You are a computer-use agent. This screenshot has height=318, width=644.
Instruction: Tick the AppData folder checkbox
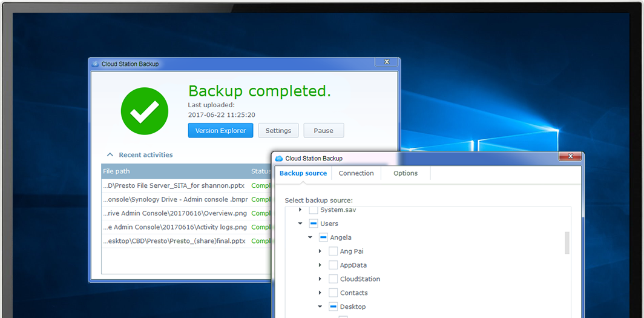point(333,265)
